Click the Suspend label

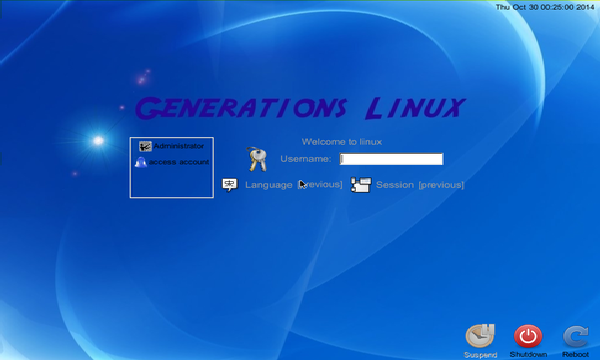(480, 355)
